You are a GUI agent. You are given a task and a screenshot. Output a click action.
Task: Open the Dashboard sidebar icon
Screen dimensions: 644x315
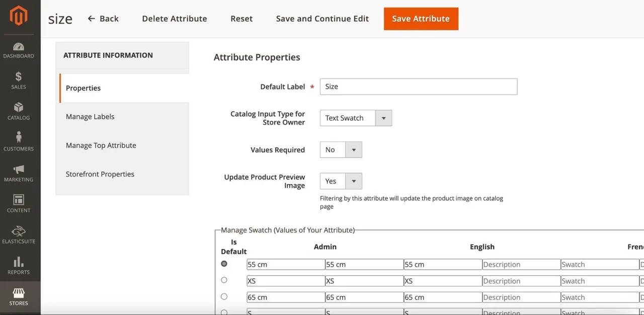click(x=19, y=46)
